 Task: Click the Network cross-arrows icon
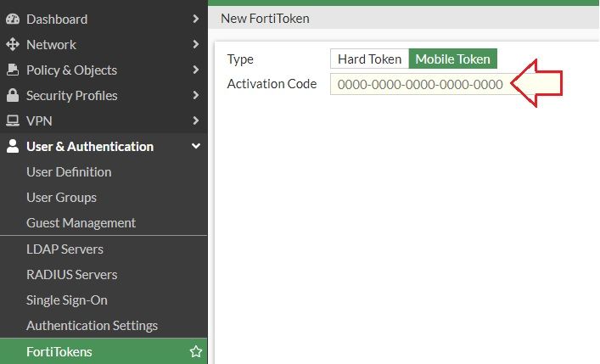pyautogui.click(x=13, y=44)
